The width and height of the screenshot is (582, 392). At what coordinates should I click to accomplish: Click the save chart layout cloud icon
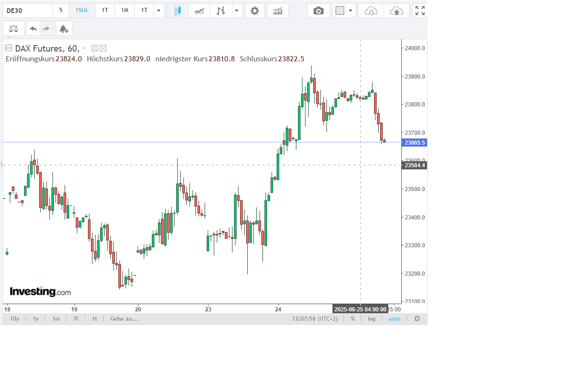click(x=397, y=11)
